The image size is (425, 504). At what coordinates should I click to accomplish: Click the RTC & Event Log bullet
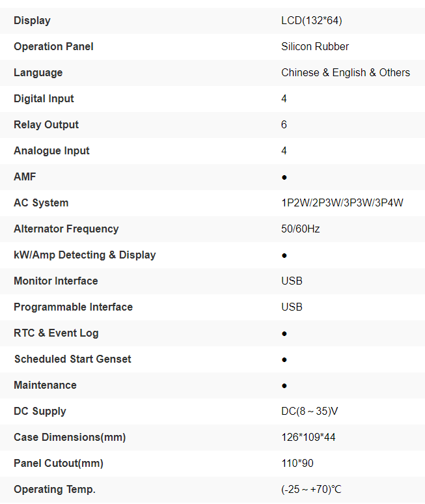coord(284,333)
